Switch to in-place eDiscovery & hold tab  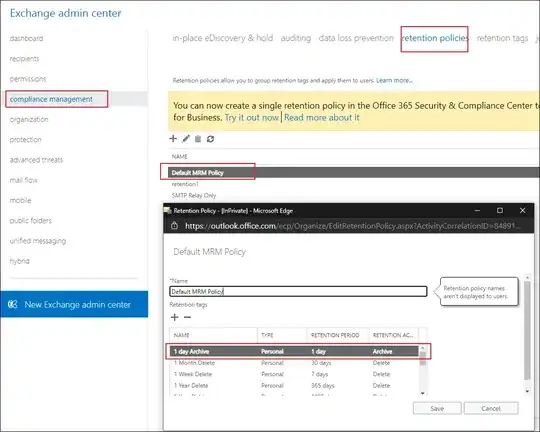click(223, 38)
